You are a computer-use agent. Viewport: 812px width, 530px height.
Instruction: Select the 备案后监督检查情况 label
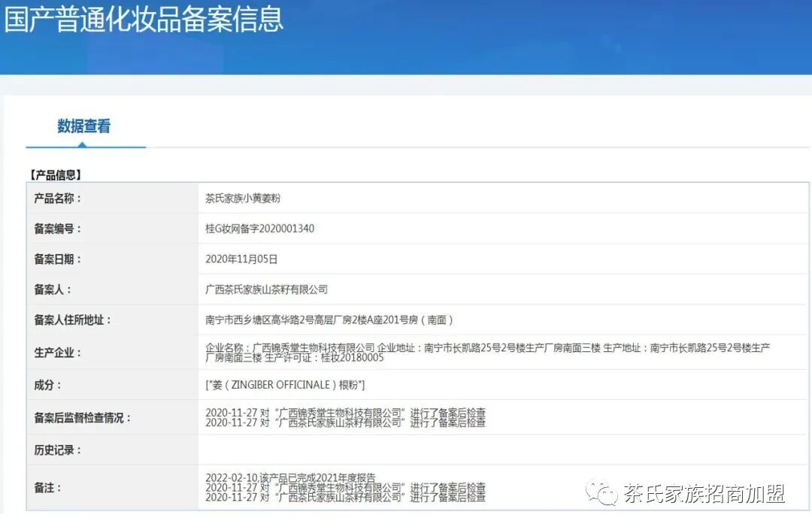coord(82,418)
